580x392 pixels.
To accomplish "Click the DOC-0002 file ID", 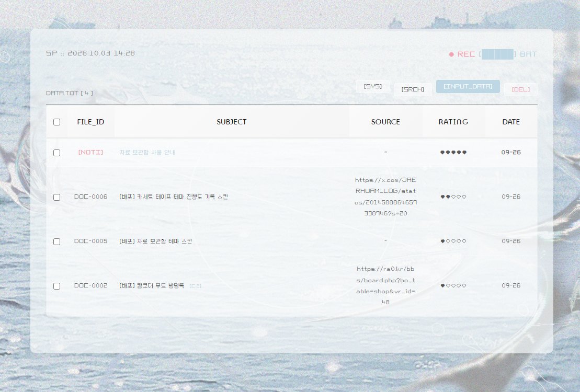I will [x=90, y=285].
